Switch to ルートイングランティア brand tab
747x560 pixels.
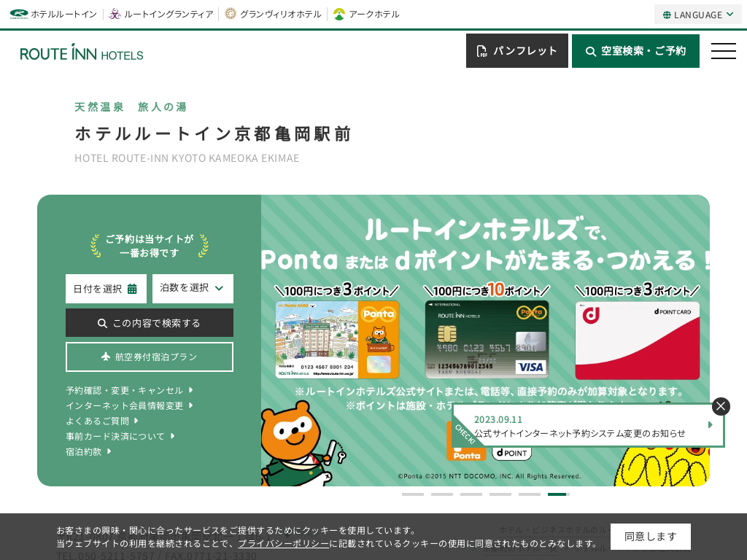tap(161, 14)
